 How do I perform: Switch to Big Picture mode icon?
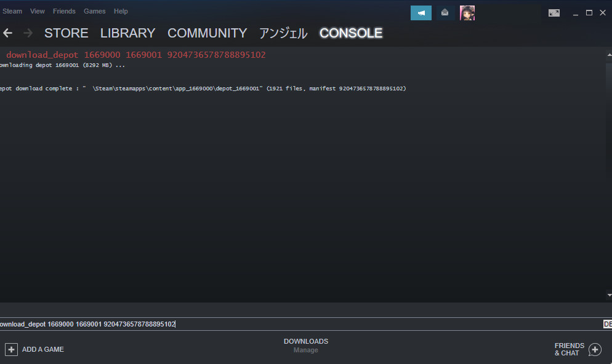pyautogui.click(x=554, y=13)
